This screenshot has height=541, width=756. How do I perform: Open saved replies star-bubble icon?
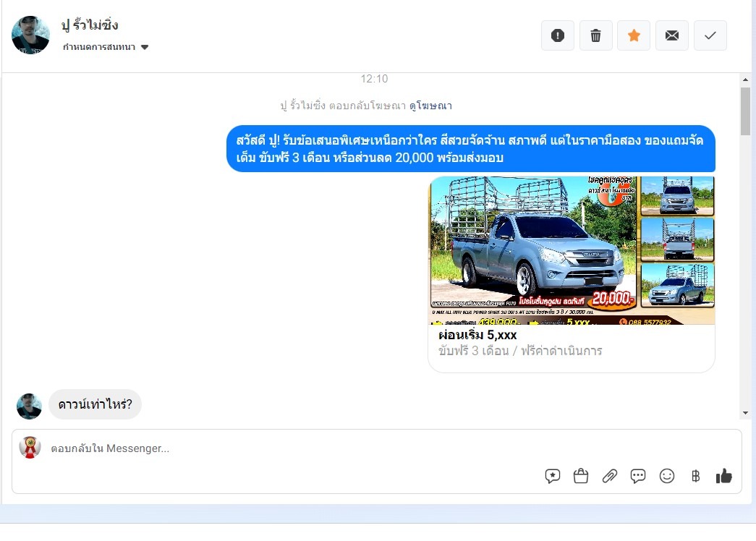(553, 476)
